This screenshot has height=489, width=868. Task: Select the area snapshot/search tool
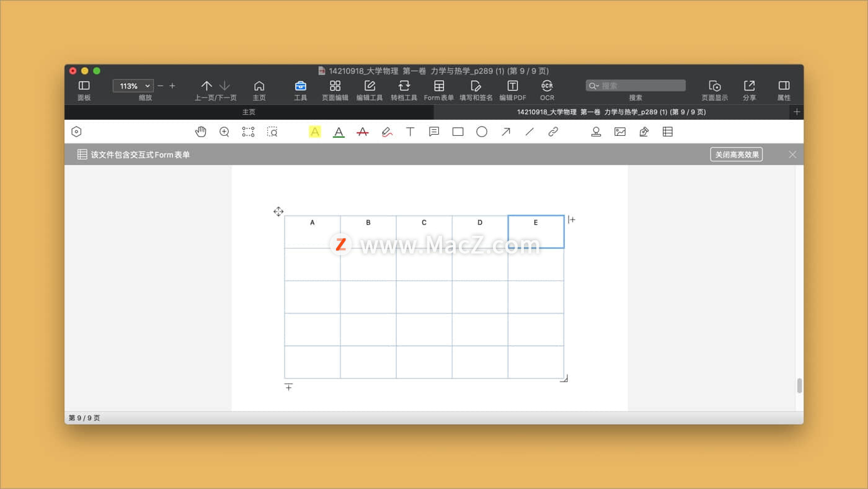click(272, 132)
